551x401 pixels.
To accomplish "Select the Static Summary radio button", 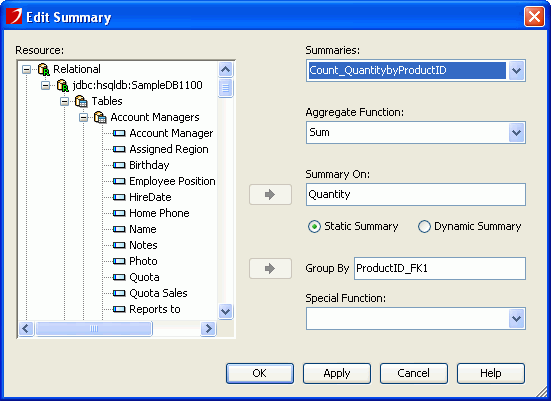I will coord(314,227).
